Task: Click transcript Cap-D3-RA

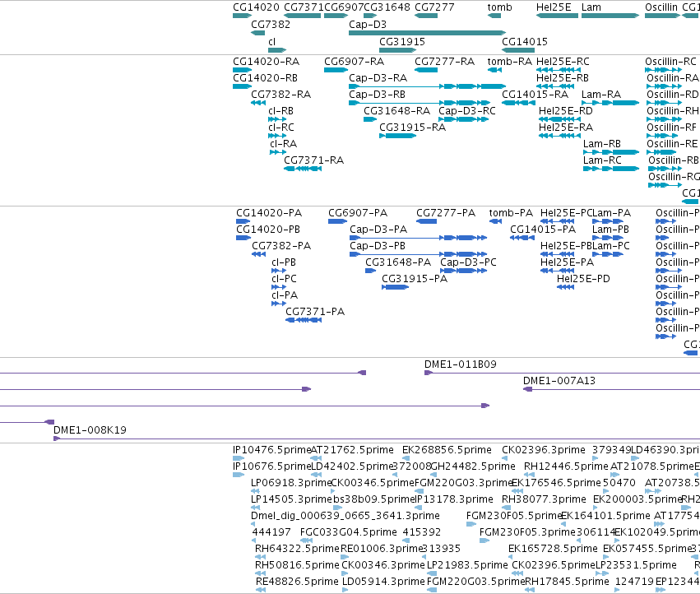Action: 427,86
